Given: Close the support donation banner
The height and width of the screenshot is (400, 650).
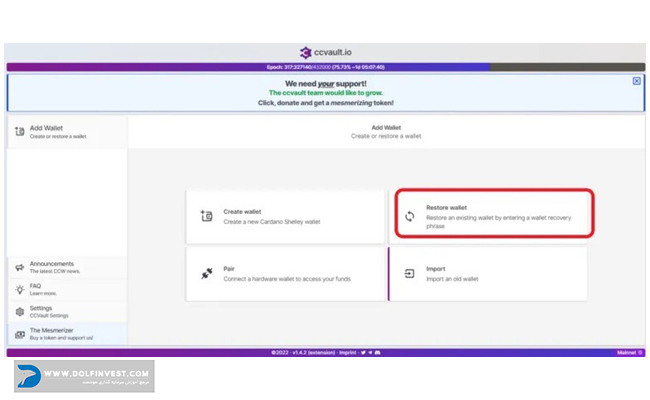Looking at the screenshot, I should point(637,81).
